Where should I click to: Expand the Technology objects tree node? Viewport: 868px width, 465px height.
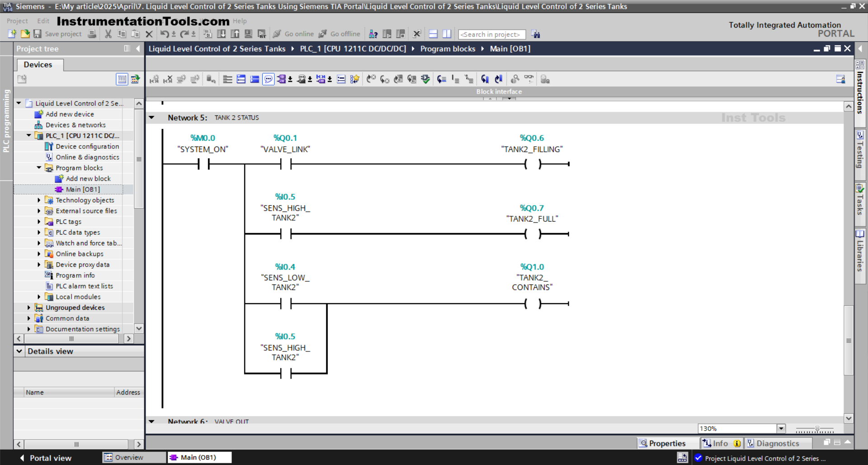[x=38, y=200]
